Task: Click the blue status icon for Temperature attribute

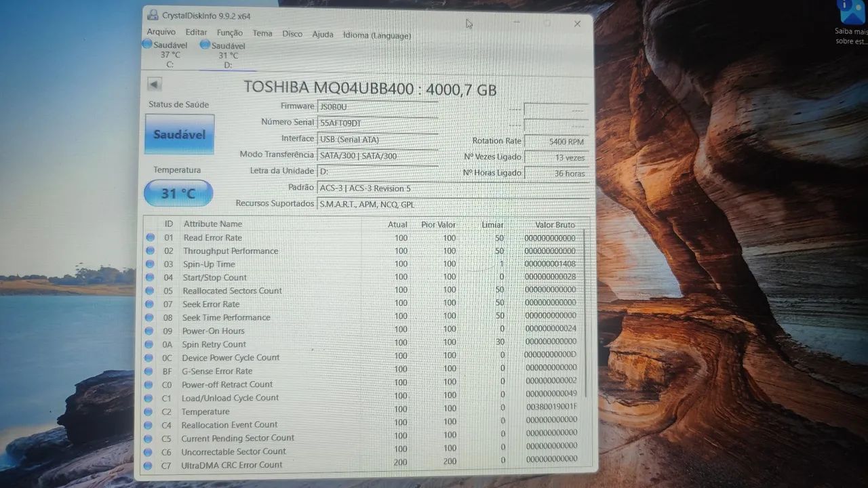Action: [148, 411]
